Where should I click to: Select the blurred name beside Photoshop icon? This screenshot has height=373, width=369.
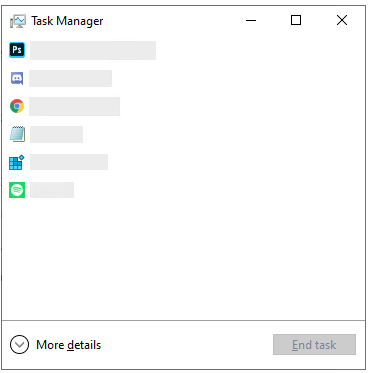pos(93,50)
